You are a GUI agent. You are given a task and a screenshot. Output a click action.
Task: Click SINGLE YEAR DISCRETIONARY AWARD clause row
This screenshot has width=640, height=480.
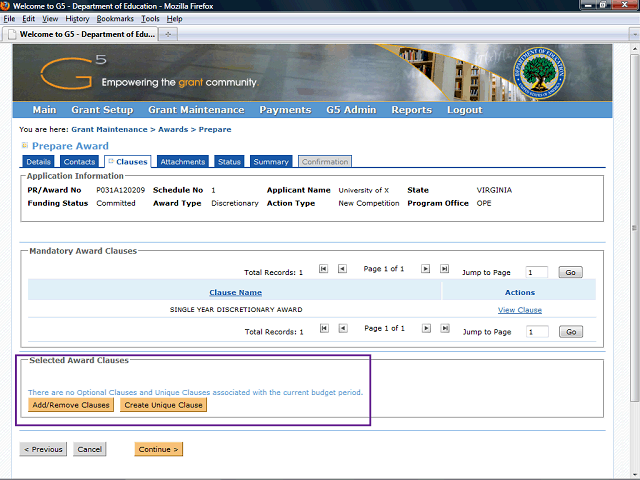click(312, 309)
